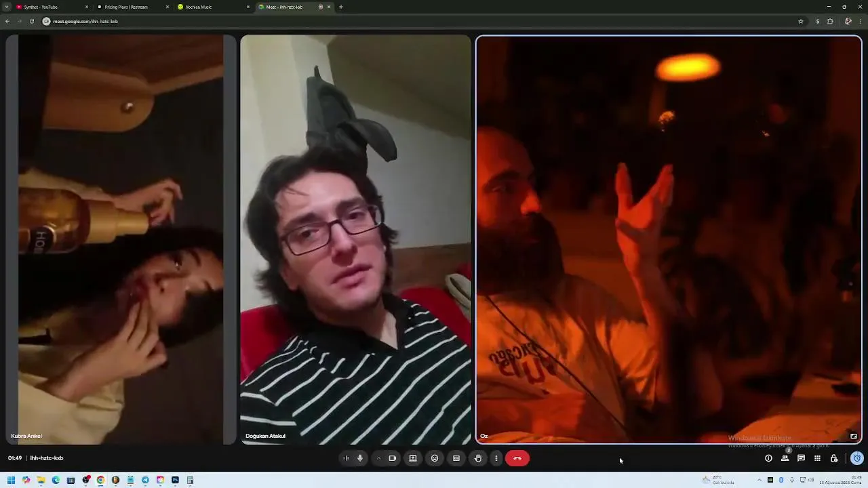Open the Chrome menu three dots

(862, 21)
